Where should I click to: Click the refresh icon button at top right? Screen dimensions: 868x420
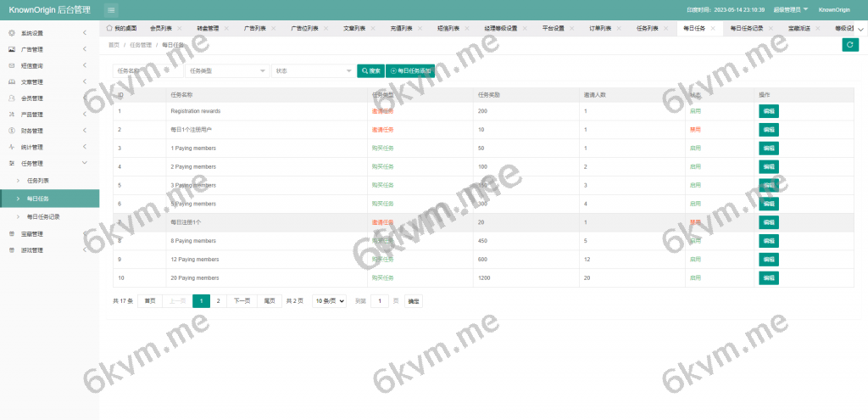click(850, 45)
